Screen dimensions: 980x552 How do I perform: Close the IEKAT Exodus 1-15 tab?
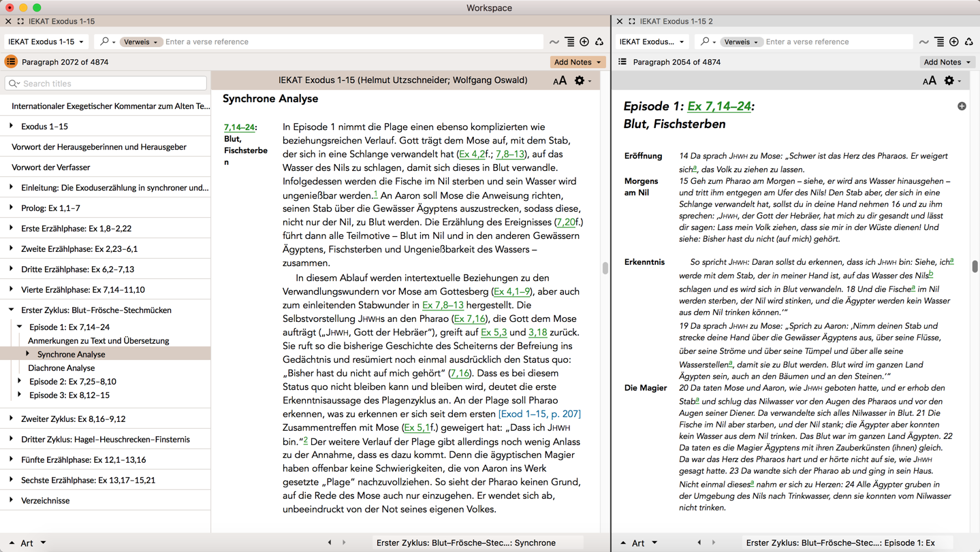point(8,21)
